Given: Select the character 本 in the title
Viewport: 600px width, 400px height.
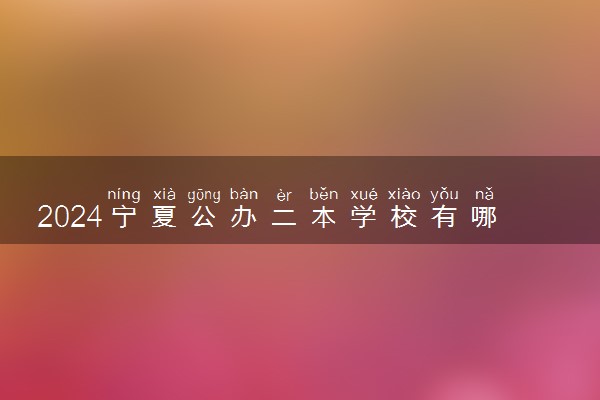Looking at the screenshot, I should pos(324,217).
